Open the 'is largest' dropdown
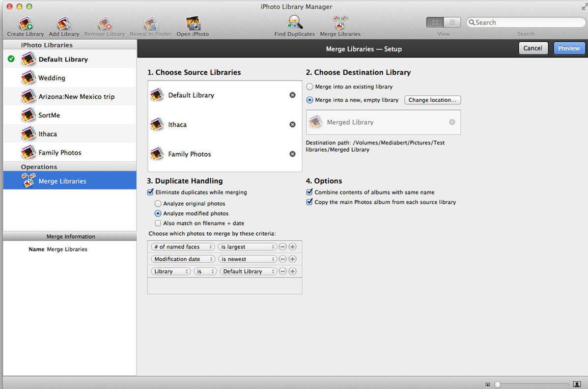Viewport: 588px width, 389px height. (x=248, y=247)
